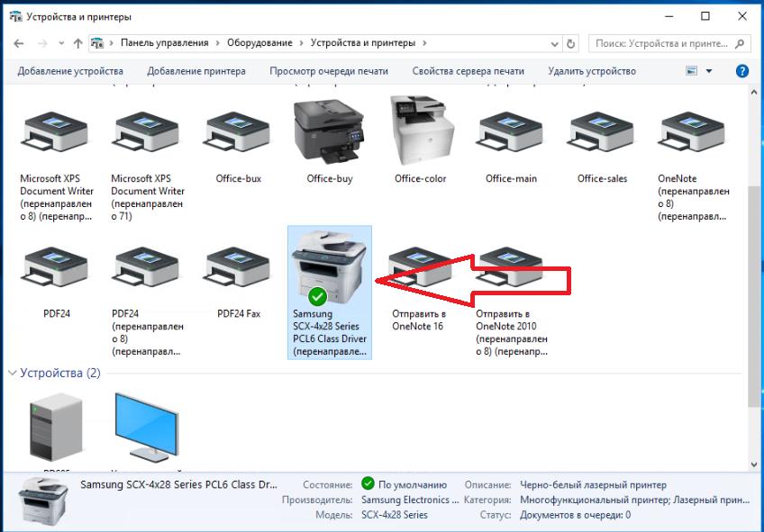Go back with the left arrow
This screenshot has width=764, height=532.
(19, 44)
